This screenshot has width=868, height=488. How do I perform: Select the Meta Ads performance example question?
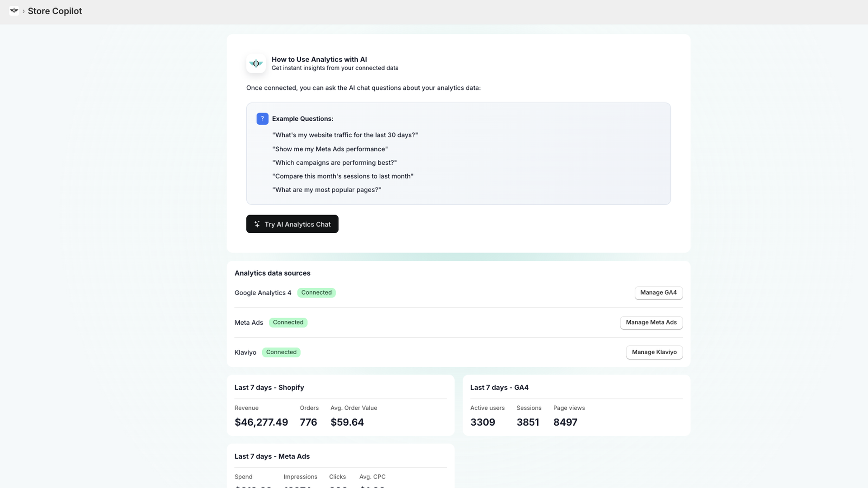330,149
